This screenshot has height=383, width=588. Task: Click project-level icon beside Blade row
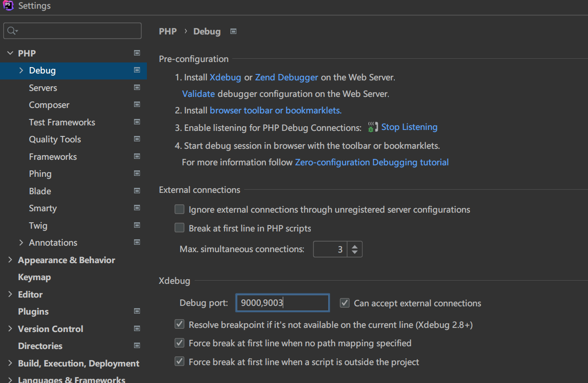point(137,191)
